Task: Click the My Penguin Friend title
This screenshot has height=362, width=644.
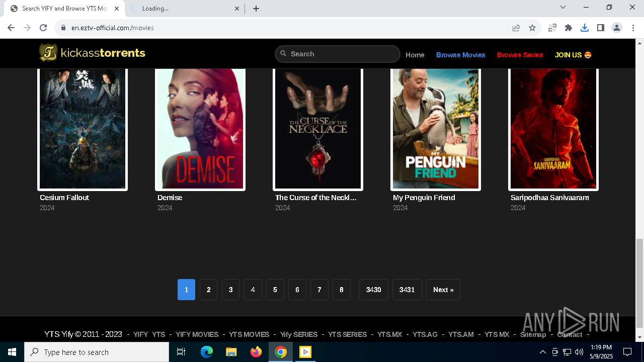Action: [424, 198]
